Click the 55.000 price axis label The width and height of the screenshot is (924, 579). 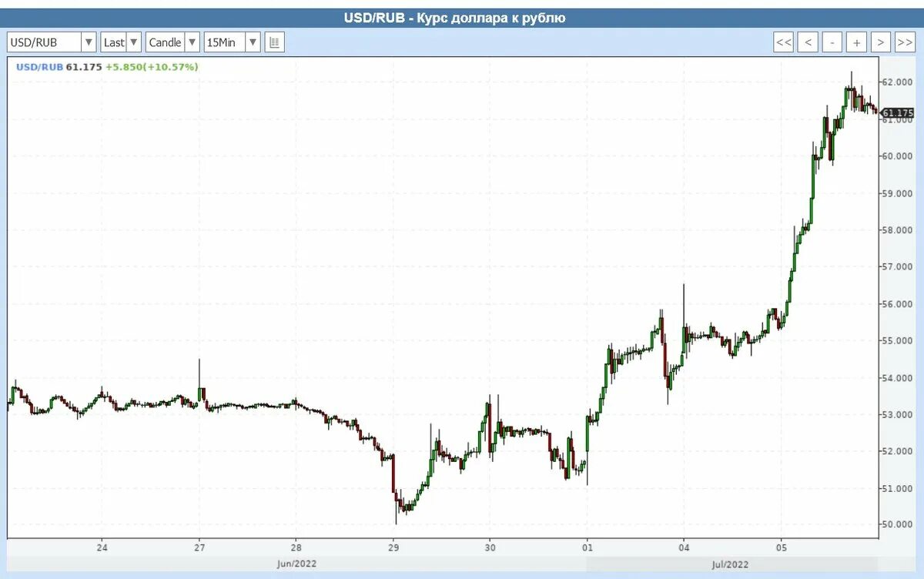tap(896, 341)
